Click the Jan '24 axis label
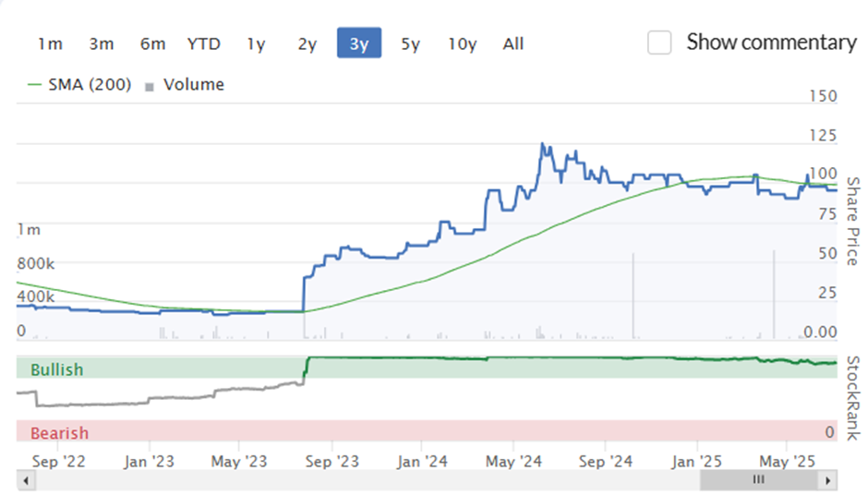 click(422, 462)
